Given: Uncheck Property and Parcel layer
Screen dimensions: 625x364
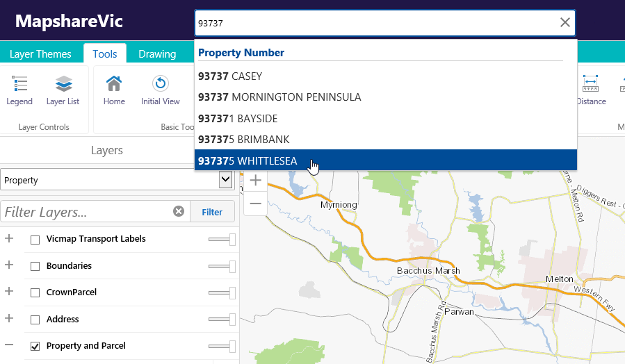Looking at the screenshot, I should click(x=35, y=347).
